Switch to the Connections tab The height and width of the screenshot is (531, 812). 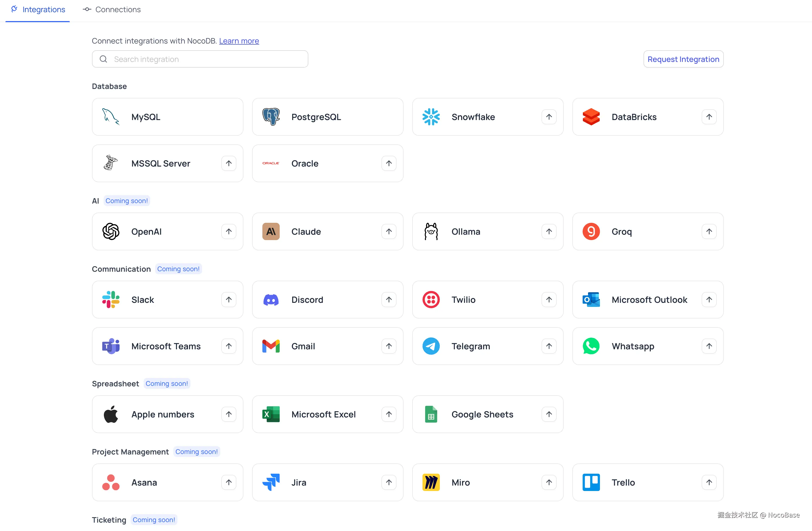tap(111, 9)
